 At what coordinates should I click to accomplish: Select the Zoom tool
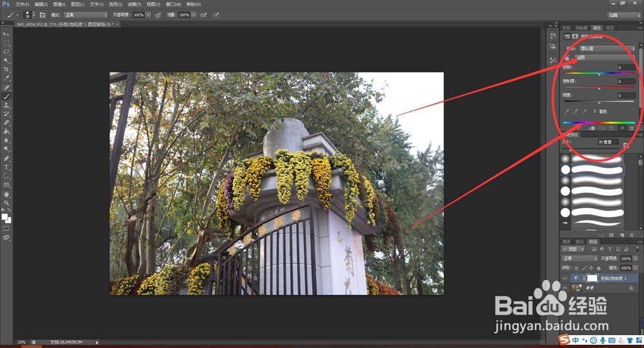(x=6, y=203)
